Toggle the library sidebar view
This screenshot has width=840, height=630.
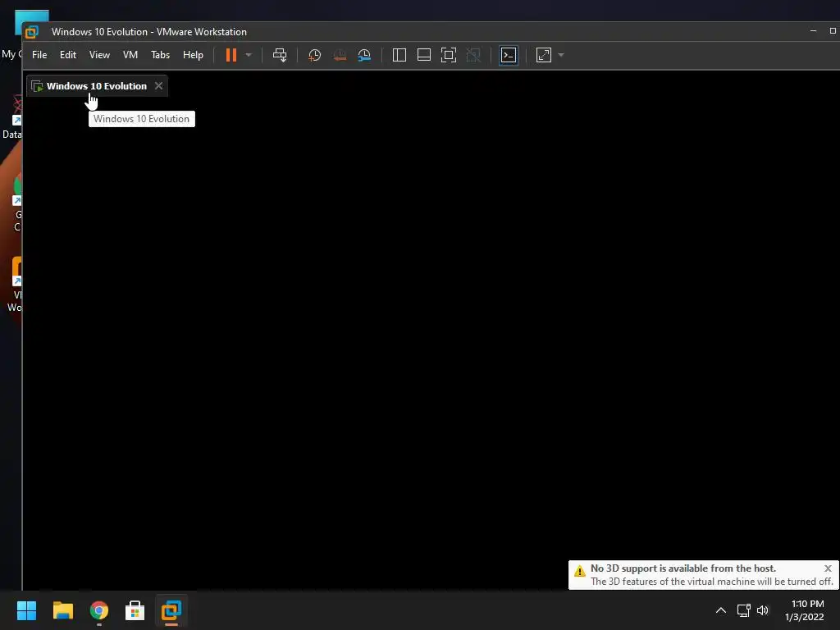[x=399, y=55]
